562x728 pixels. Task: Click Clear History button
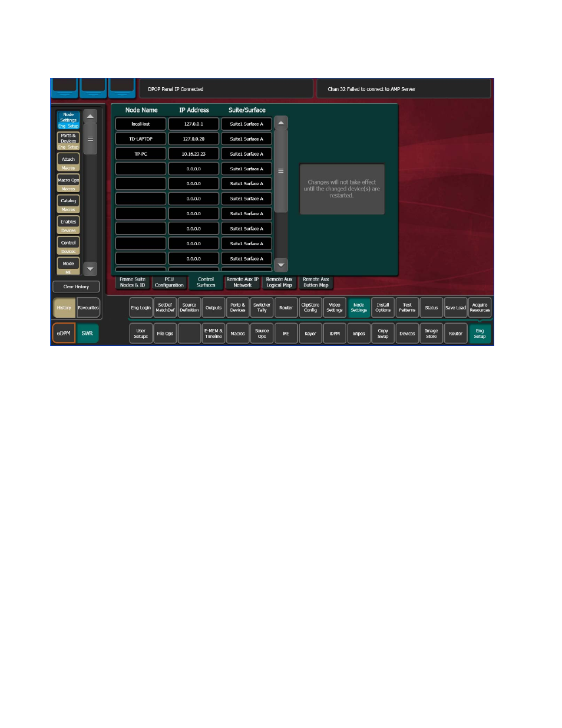(76, 286)
